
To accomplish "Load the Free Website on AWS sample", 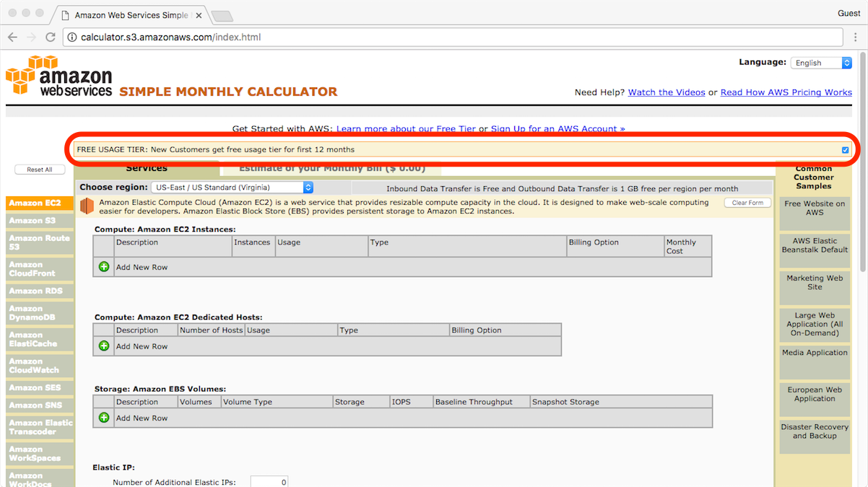I will 815,213.
